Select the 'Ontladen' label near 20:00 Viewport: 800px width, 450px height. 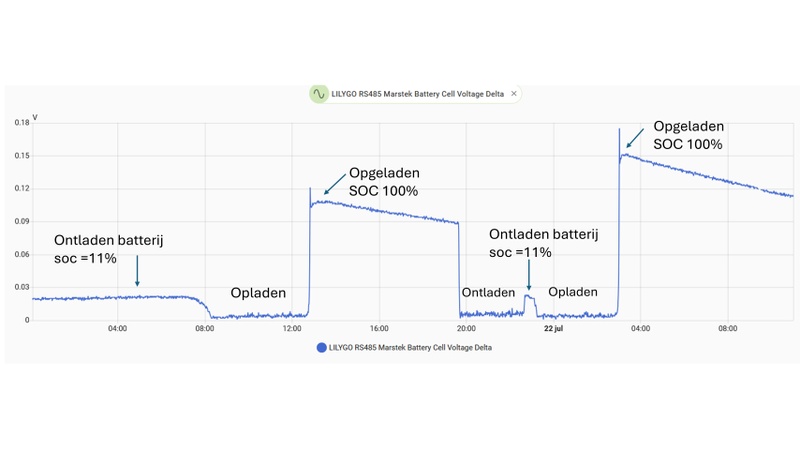488,292
